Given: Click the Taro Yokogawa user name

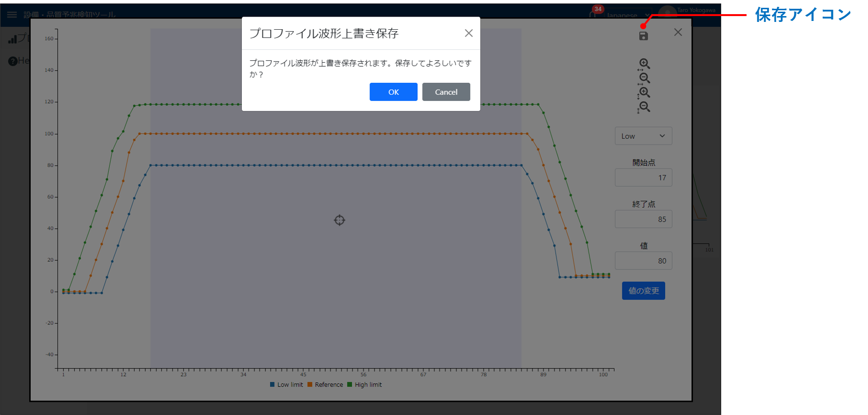Looking at the screenshot, I should point(696,10).
